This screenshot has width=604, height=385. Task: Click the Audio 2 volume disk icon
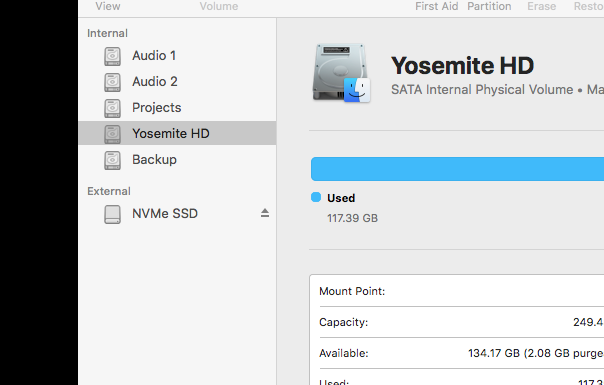pyautogui.click(x=112, y=82)
